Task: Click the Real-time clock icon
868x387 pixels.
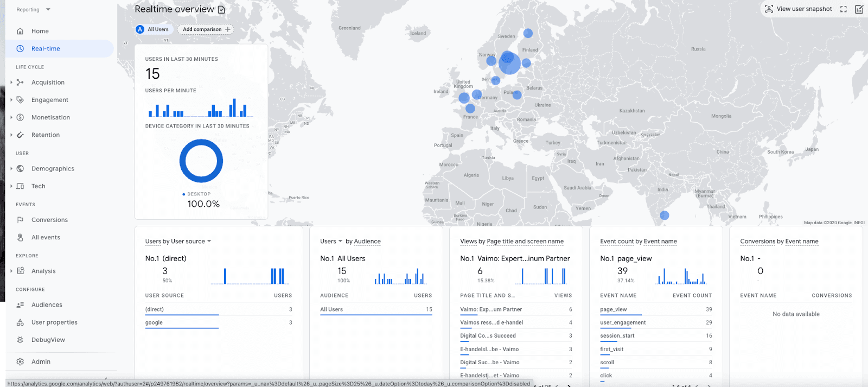Action: [x=20, y=49]
